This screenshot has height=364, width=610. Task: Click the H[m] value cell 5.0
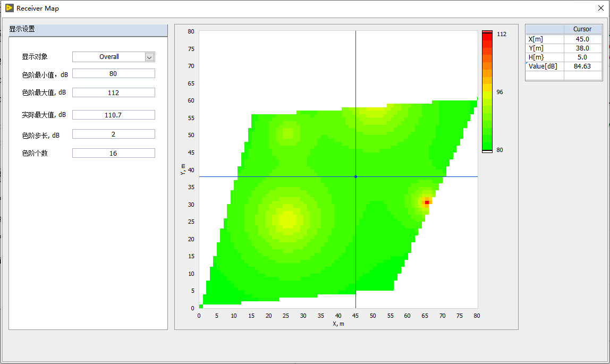pyautogui.click(x=582, y=57)
